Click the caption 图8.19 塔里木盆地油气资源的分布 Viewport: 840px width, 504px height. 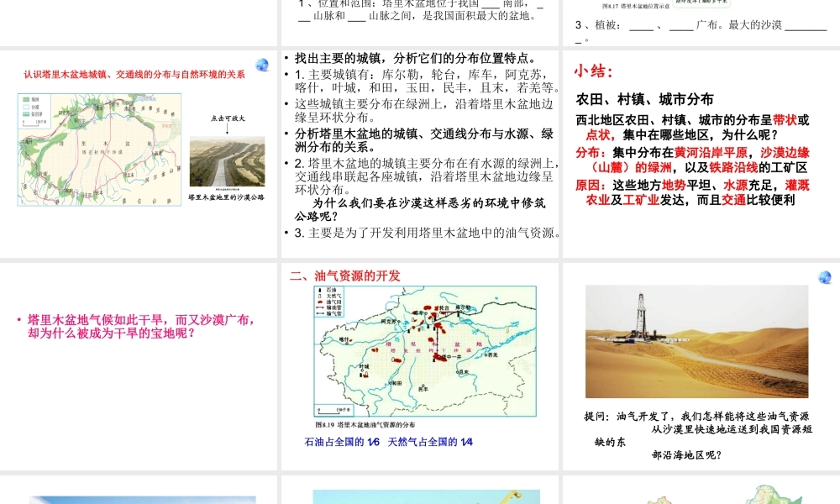(x=365, y=425)
